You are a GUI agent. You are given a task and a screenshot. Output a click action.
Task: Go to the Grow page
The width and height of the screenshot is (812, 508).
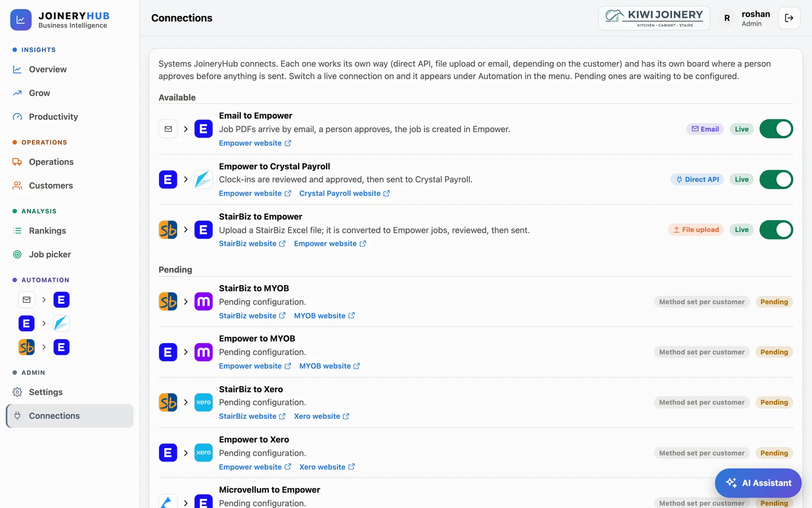click(x=70, y=93)
